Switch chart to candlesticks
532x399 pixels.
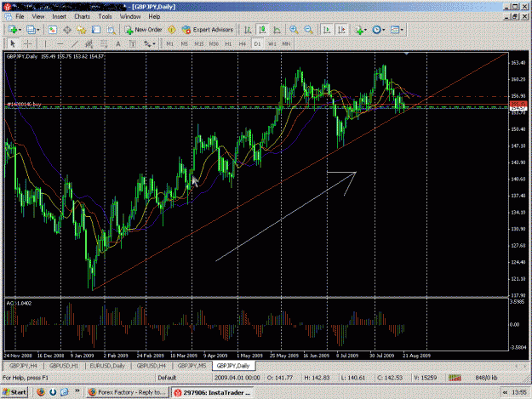coord(262,30)
